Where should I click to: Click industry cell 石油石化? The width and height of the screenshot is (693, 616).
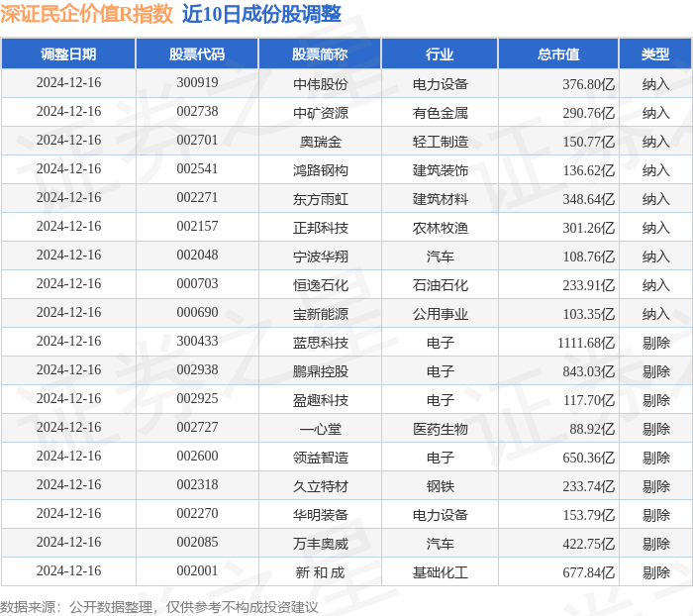[441, 285]
